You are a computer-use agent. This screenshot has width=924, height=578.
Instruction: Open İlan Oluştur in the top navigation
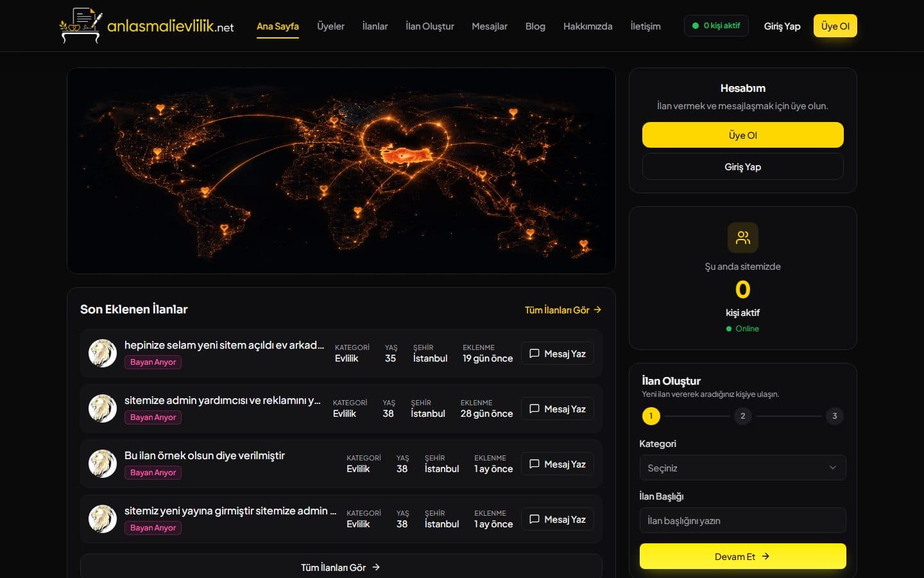[x=430, y=26]
